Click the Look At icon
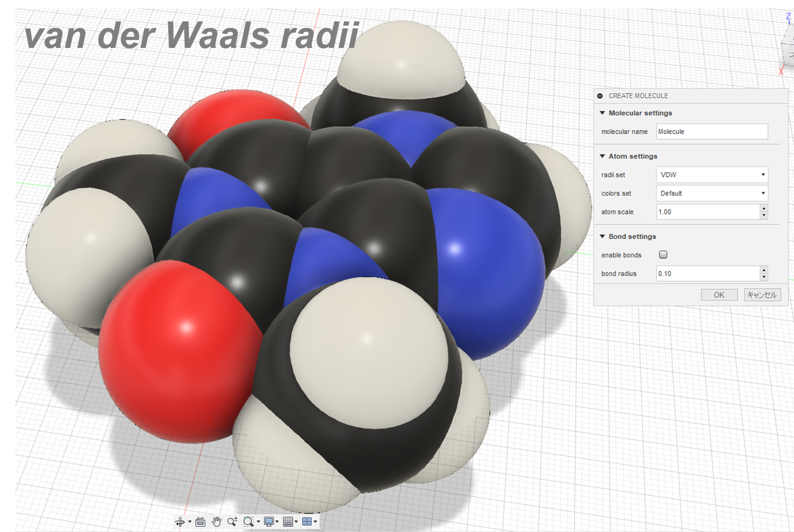Screen dimensions: 794x532 (x=200, y=522)
